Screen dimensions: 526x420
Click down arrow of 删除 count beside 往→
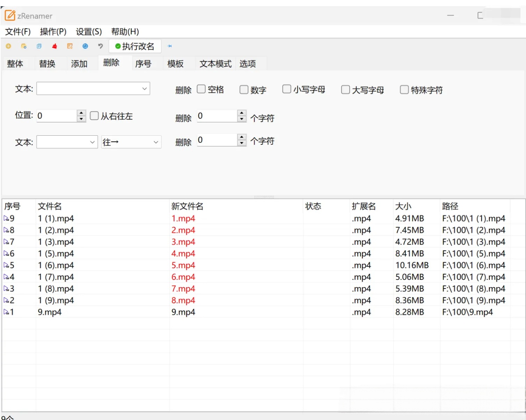point(242,143)
